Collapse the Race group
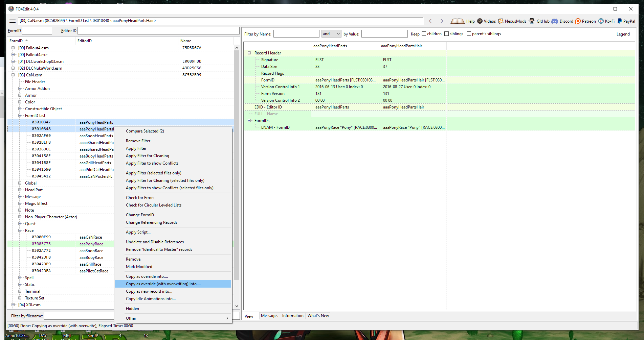644x340 pixels. [20, 230]
